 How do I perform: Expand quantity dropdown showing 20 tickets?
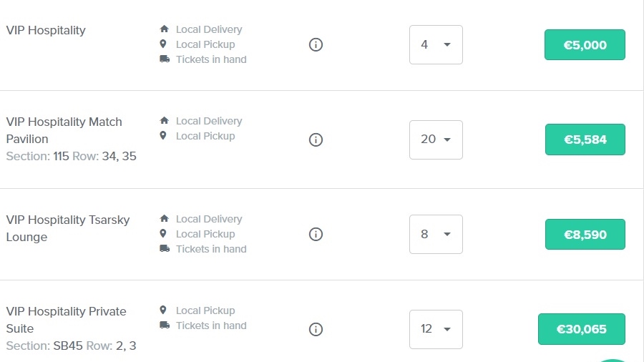pyautogui.click(x=436, y=140)
